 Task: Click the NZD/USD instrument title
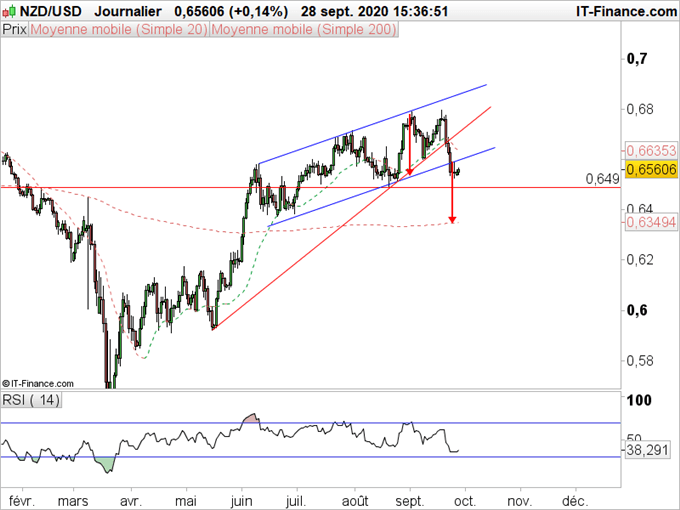50,11
